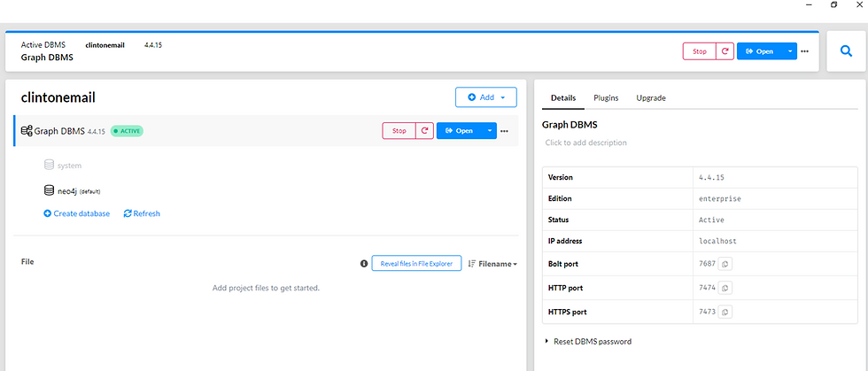Stop Graph DBMS in the project row
Screen dimensions: 868x371
click(x=399, y=131)
